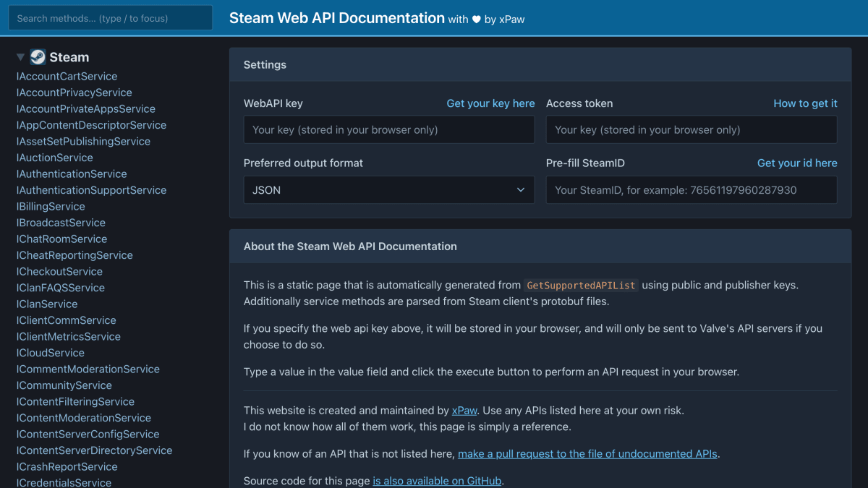The image size is (868, 488).
Task: Select ICommunityService in sidebar
Action: click(x=64, y=385)
